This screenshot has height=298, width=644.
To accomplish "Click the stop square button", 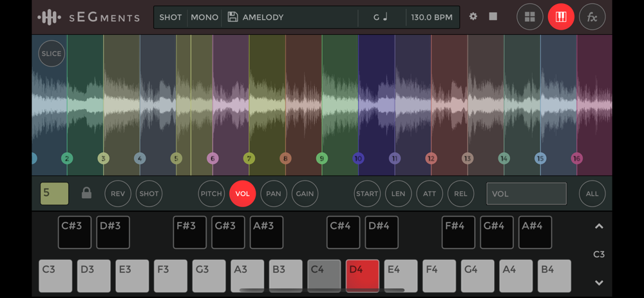I will pyautogui.click(x=493, y=17).
